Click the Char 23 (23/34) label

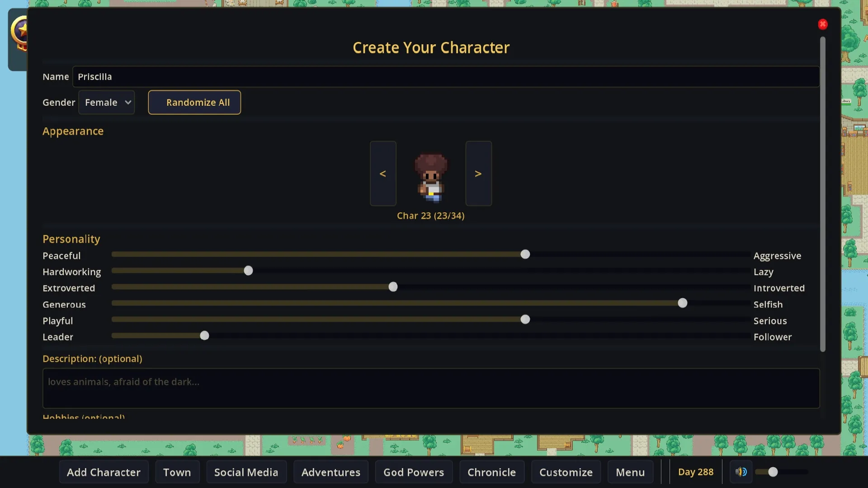[431, 216]
